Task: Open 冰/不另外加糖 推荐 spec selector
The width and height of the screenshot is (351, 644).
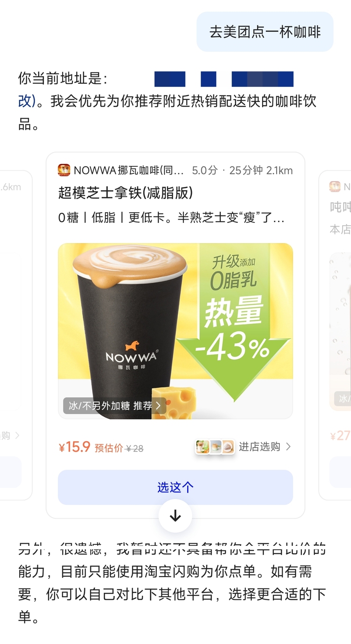Action: click(x=115, y=406)
